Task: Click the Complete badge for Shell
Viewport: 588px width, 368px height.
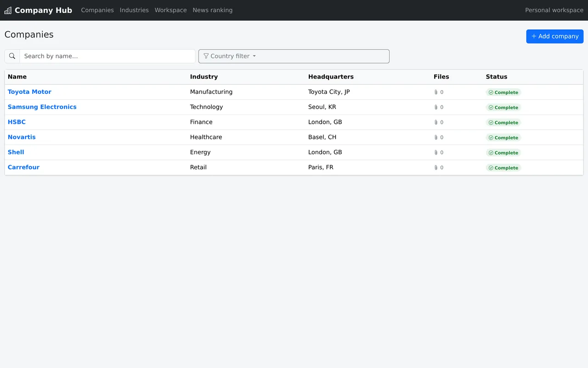Action: (503, 153)
